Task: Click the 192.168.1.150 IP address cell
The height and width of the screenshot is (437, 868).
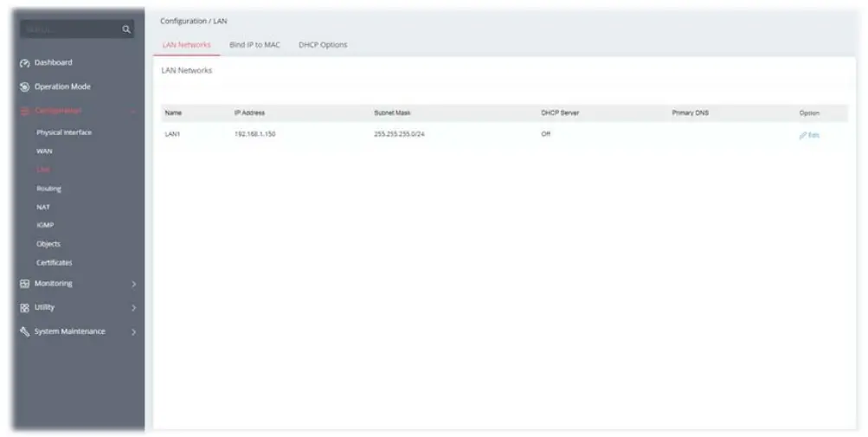Action: click(255, 135)
